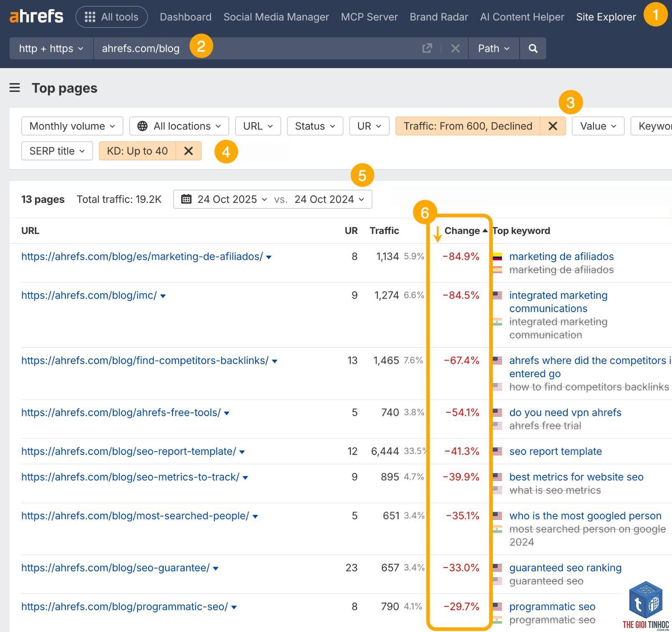Screen dimensions: 672x632
Task: Click the 13 pages count text
Action: 43,199
